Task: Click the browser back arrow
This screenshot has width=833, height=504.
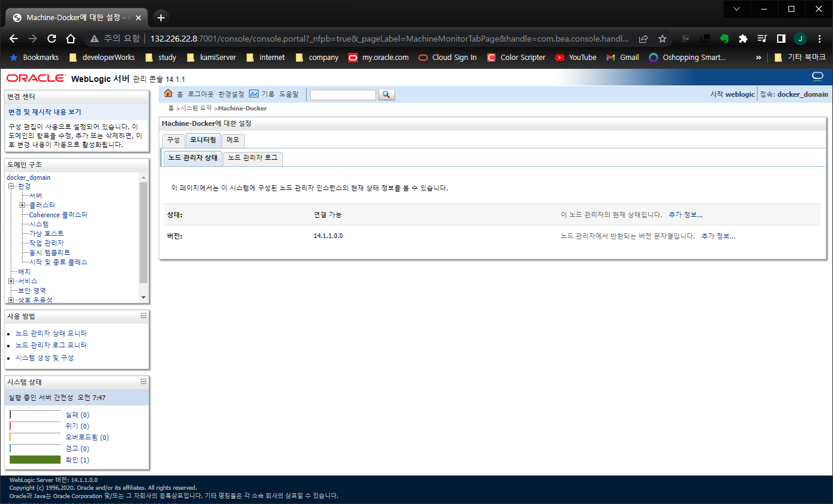Action: point(14,39)
